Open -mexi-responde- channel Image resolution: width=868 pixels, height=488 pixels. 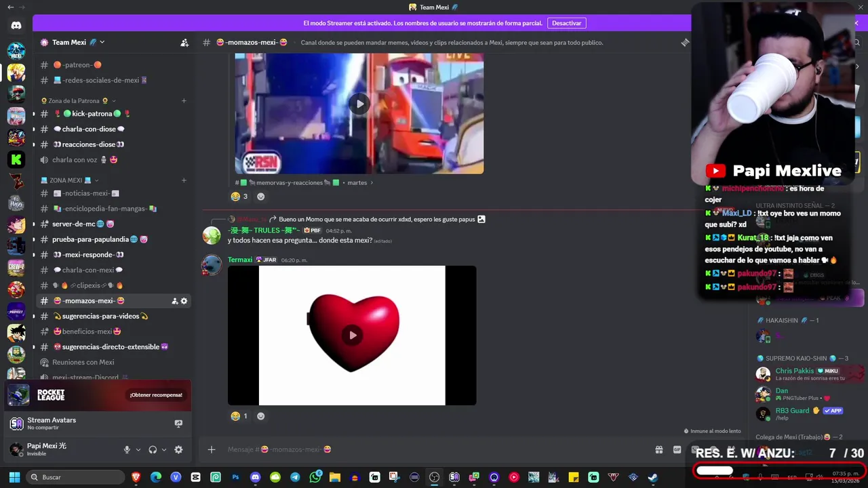(113, 255)
